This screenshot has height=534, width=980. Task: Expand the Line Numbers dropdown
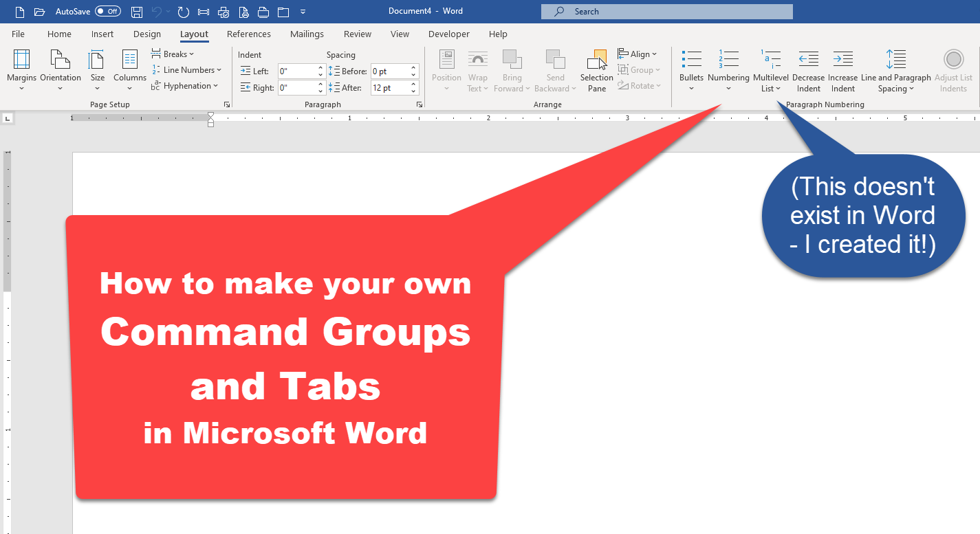coord(186,70)
